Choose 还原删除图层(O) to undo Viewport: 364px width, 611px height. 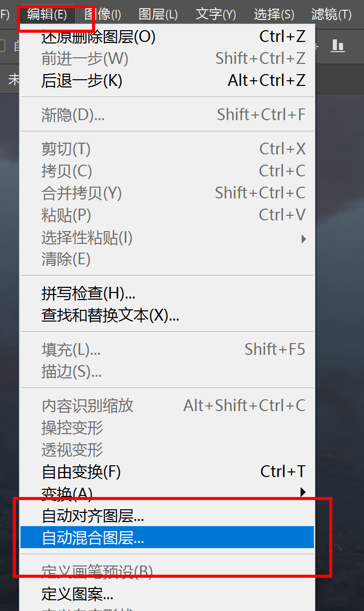[98, 37]
